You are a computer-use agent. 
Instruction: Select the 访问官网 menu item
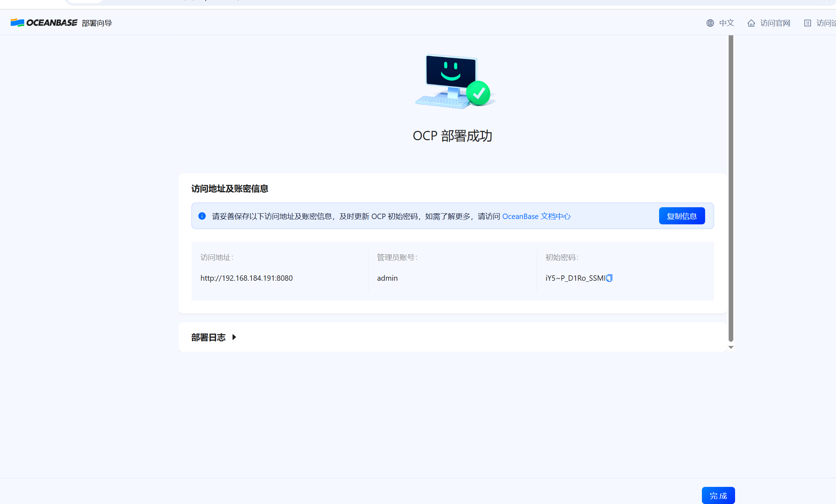[x=775, y=23]
